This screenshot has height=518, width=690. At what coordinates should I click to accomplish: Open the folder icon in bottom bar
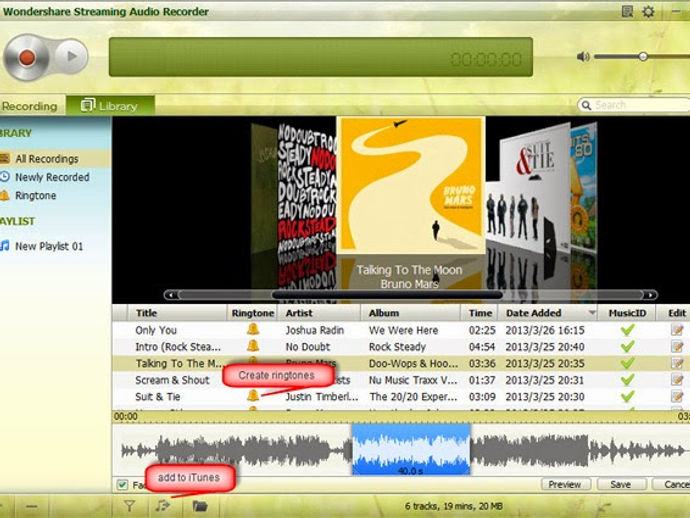coord(200,506)
